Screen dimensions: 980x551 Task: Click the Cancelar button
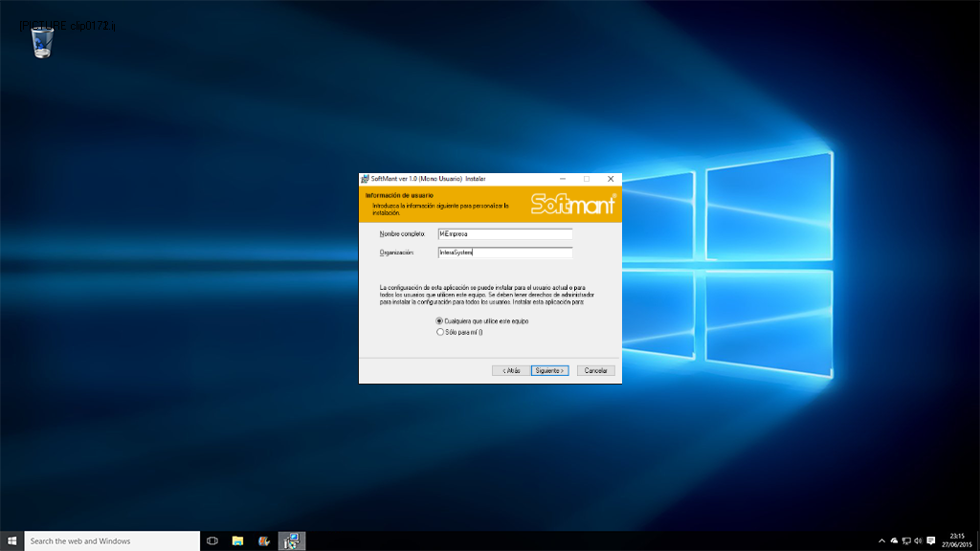(x=595, y=370)
